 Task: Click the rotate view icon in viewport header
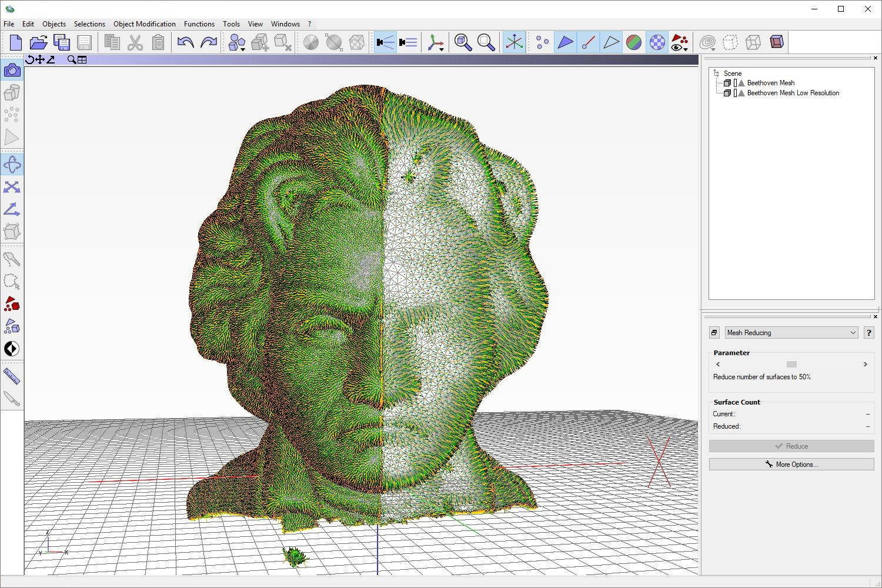pyautogui.click(x=29, y=59)
